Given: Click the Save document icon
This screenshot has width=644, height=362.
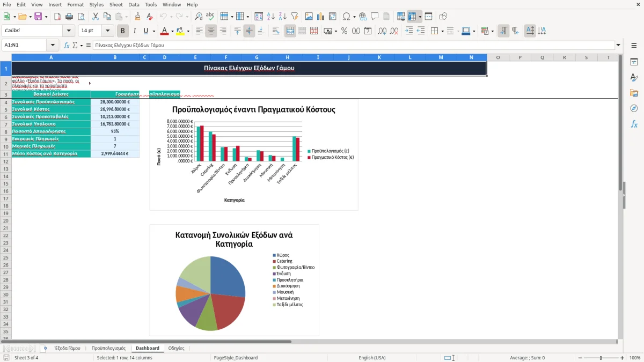Looking at the screenshot, I should pos(38,17).
